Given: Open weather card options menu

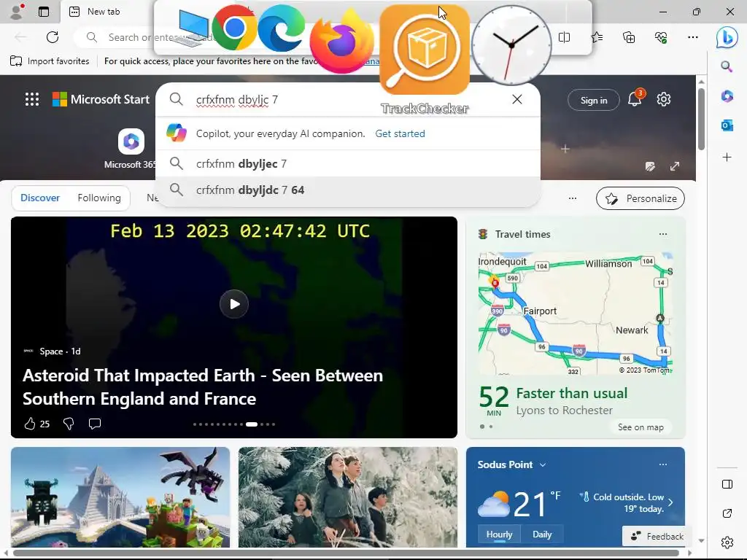Looking at the screenshot, I should (x=662, y=464).
